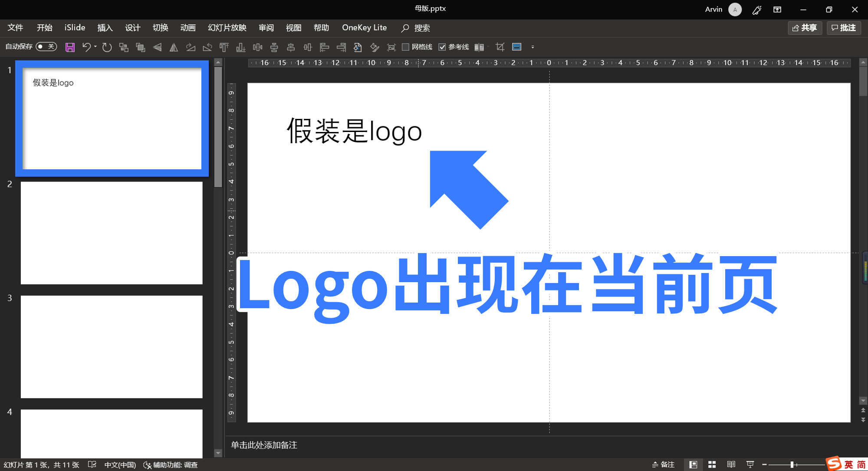Click the 批注 comments button
Viewport: 868px width, 471px height.
844,28
